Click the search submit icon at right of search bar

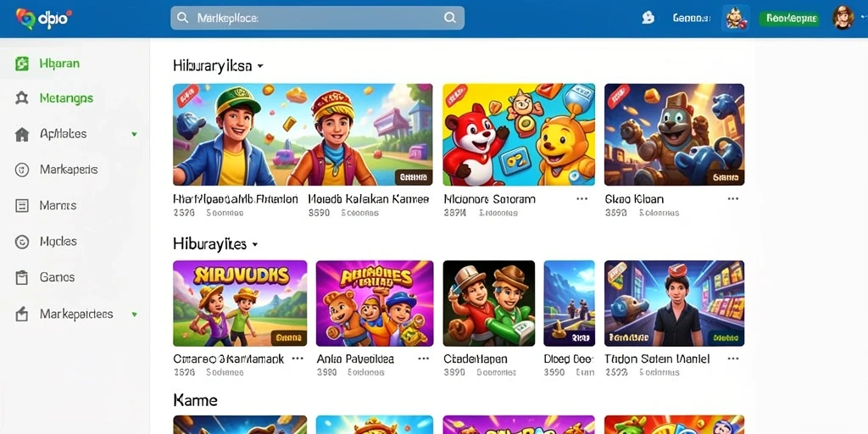(450, 19)
